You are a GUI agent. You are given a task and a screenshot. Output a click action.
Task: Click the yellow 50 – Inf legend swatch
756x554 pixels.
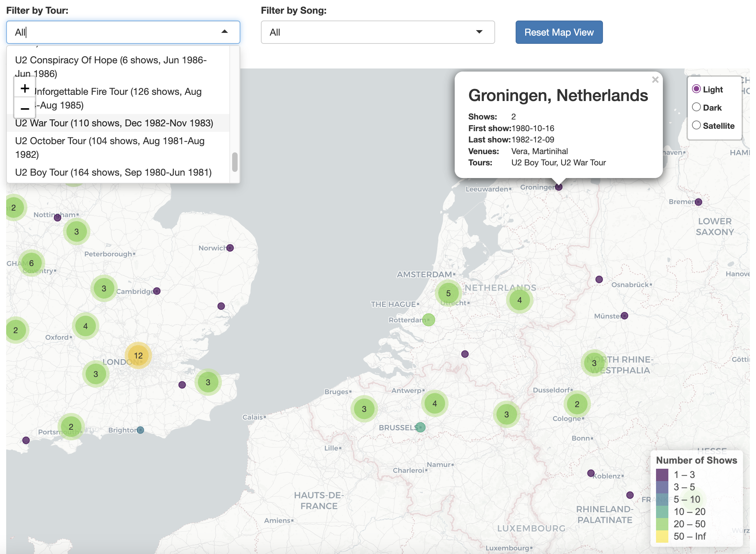pyautogui.click(x=662, y=537)
